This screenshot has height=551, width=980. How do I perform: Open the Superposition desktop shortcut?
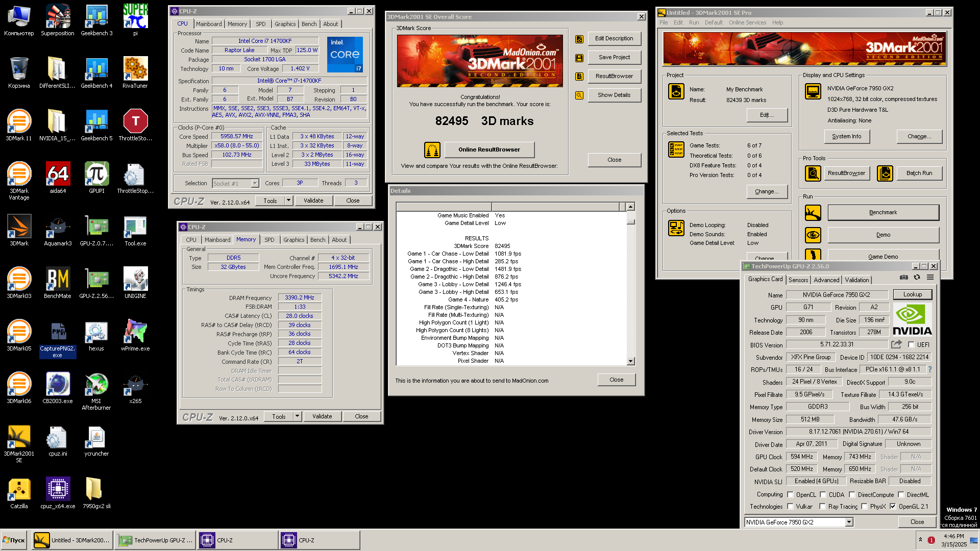coord(58,20)
